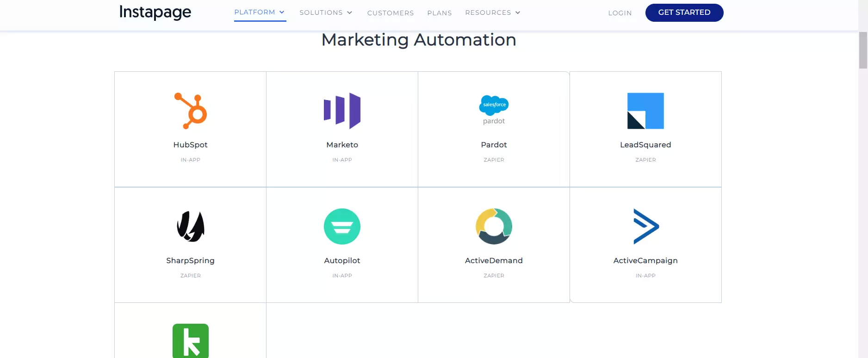Open the Plans menu item
The width and height of the screenshot is (868, 358).
coord(440,13)
